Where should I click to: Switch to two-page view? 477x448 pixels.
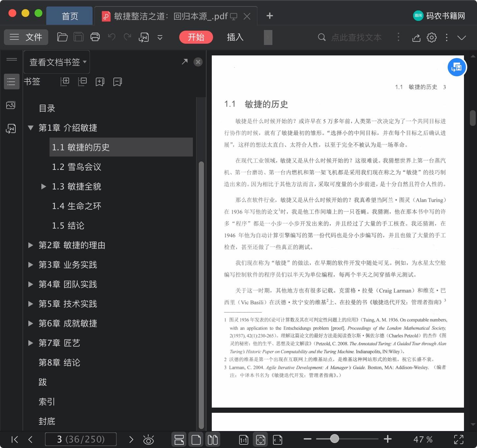coord(213,440)
